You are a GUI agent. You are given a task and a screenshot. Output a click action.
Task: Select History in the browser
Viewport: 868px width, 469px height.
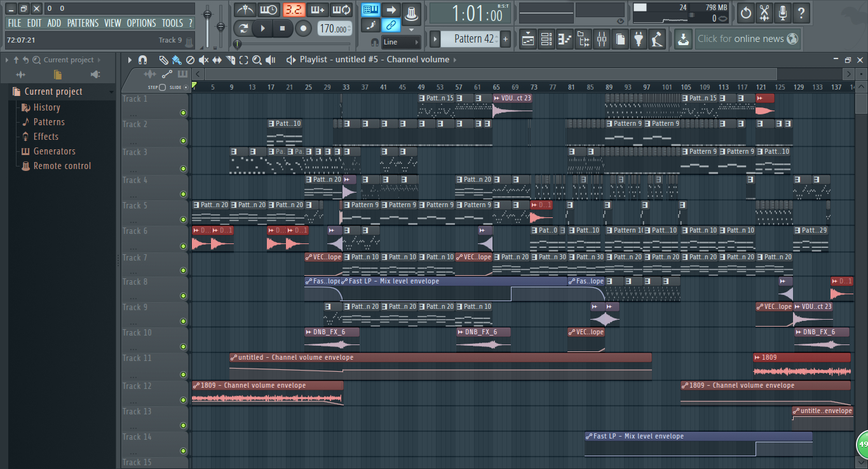(46, 107)
